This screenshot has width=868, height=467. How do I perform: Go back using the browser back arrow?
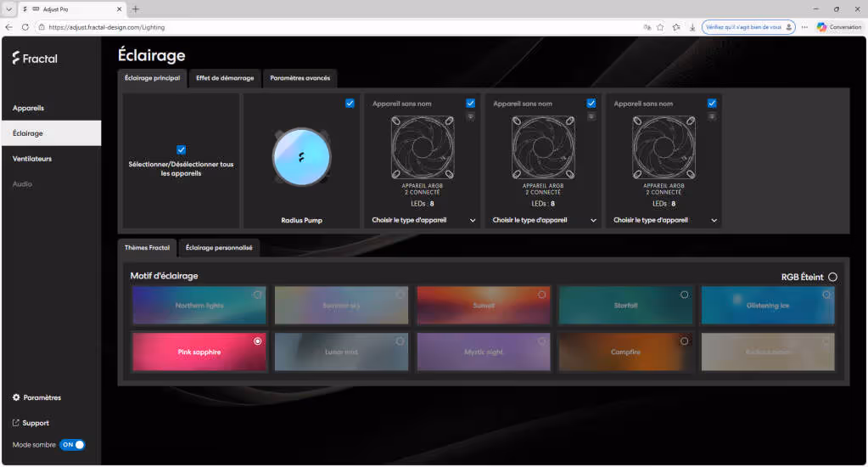click(8, 26)
